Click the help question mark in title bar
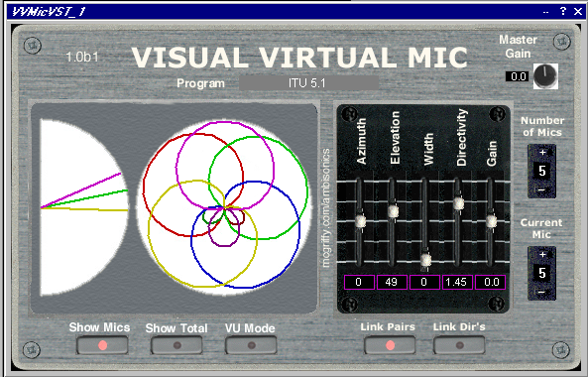 (563, 11)
